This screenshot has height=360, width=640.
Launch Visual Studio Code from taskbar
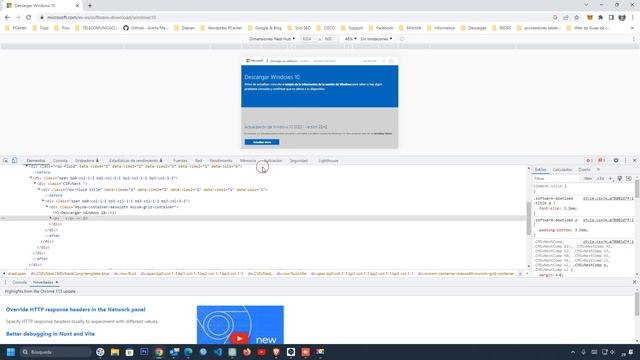click(218, 352)
